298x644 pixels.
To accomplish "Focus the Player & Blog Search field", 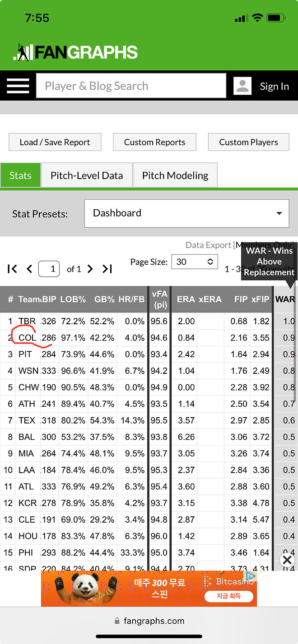I will pos(131,86).
